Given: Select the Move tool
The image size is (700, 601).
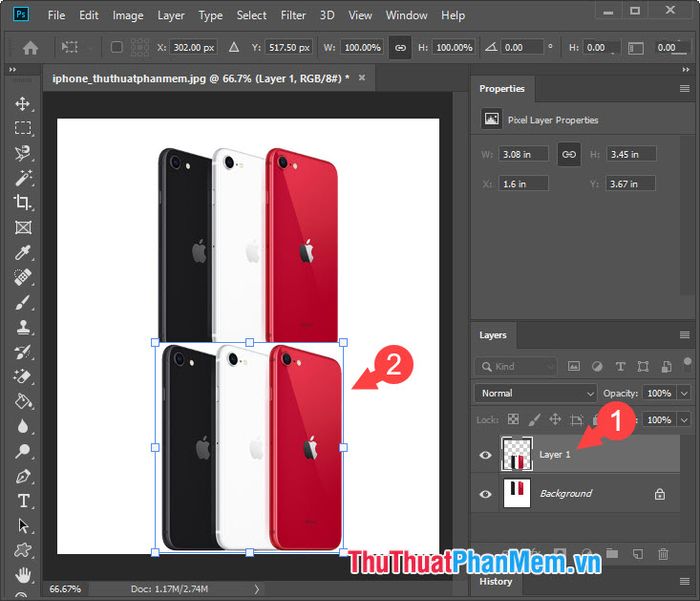Looking at the screenshot, I should [23, 104].
